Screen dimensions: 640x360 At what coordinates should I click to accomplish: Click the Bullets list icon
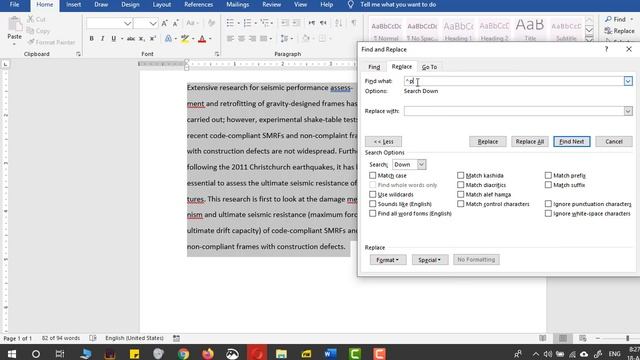point(230,23)
